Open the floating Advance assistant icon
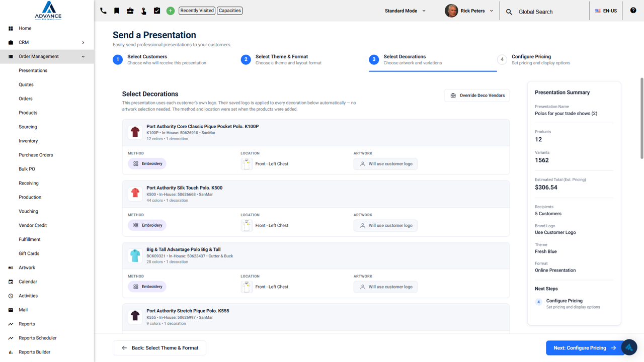Viewport: 644px width, 362px height. point(629,347)
